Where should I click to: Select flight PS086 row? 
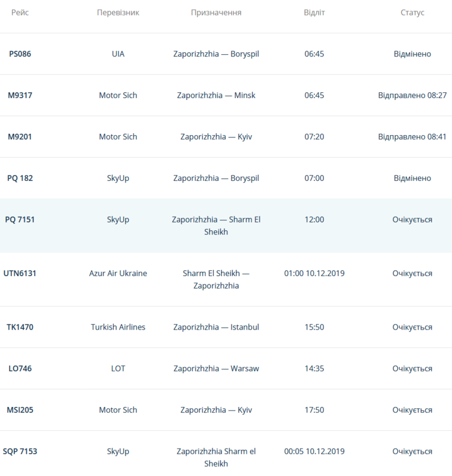point(20,54)
